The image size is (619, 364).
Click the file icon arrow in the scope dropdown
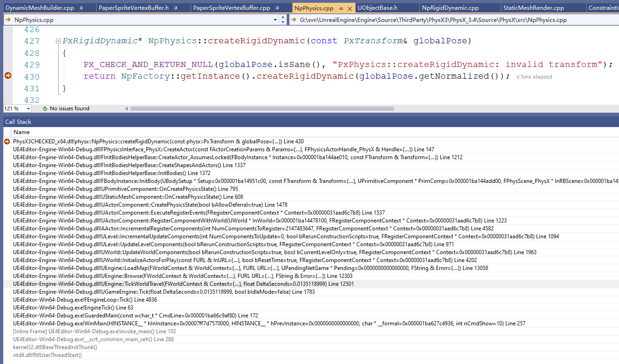[x=8, y=20]
